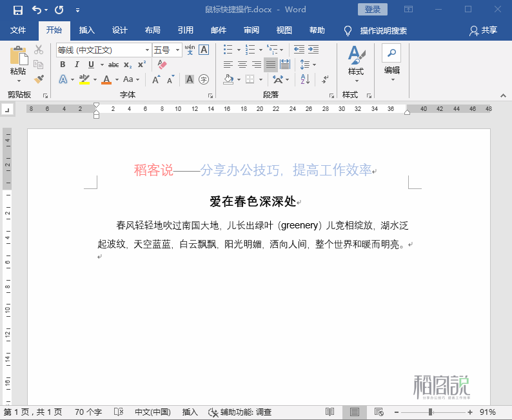Toggle justified alignment (highlighted)
Image resolution: width=512 pixels, height=420 pixels.
tap(271, 65)
